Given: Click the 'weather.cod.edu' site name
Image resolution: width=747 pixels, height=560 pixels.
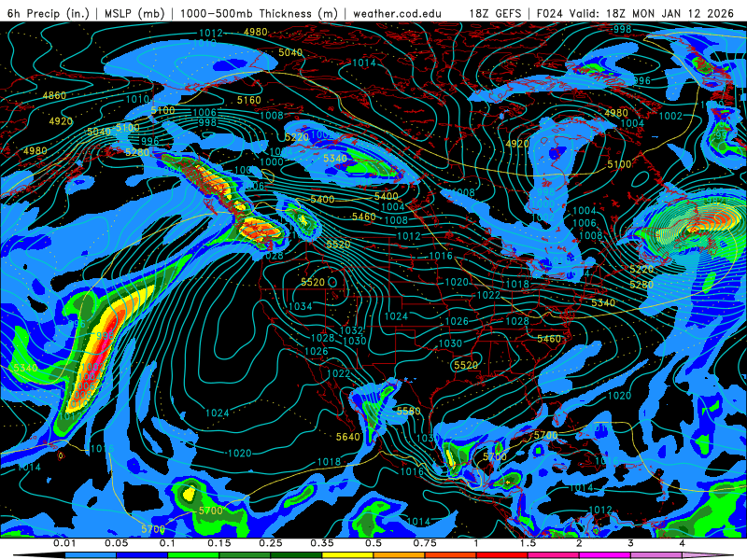Looking at the screenshot, I should pyautogui.click(x=397, y=13).
